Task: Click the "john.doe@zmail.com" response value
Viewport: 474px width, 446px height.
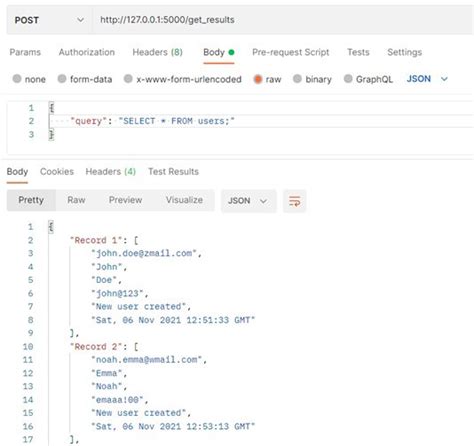Action: [x=144, y=254]
